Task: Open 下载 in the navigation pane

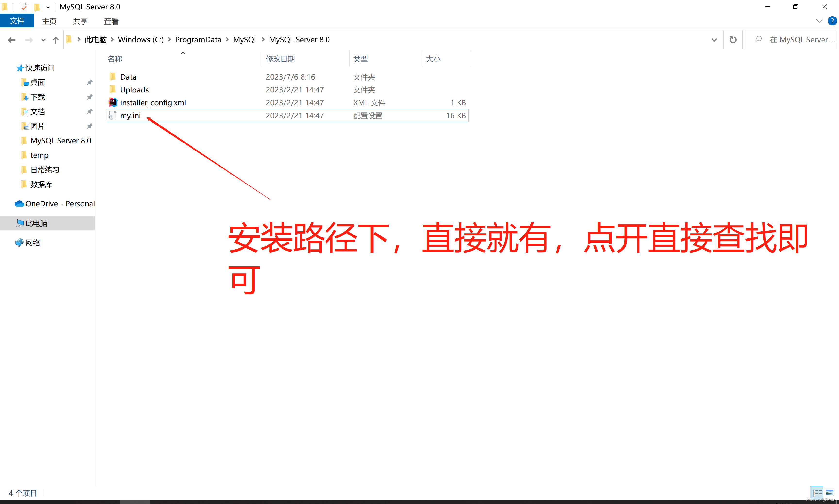Action: [37, 97]
